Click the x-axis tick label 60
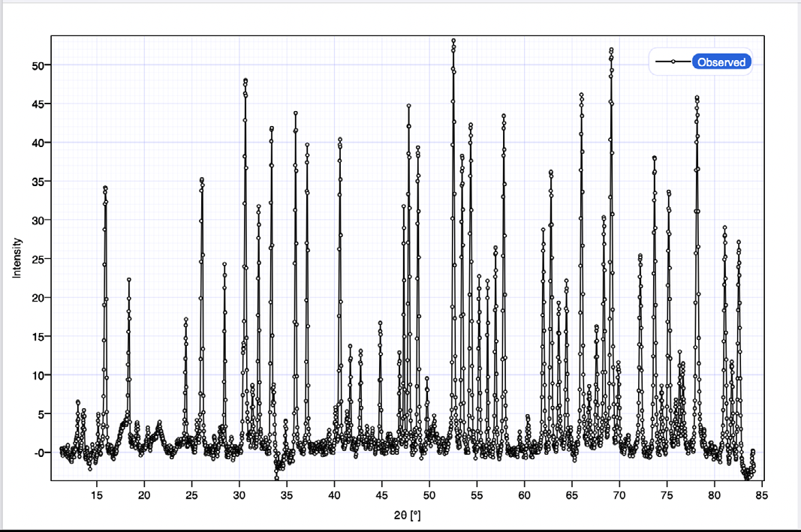Viewport: 801px width, 532px height. tap(524, 494)
